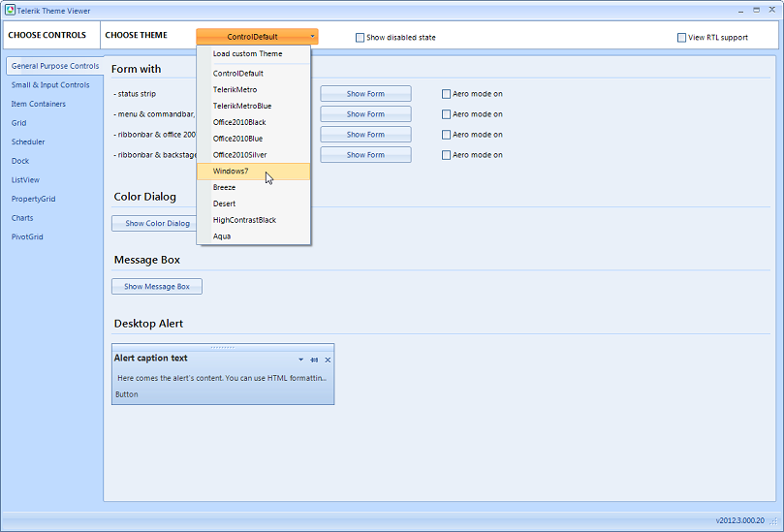Close the desktop alert preview

[328, 360]
